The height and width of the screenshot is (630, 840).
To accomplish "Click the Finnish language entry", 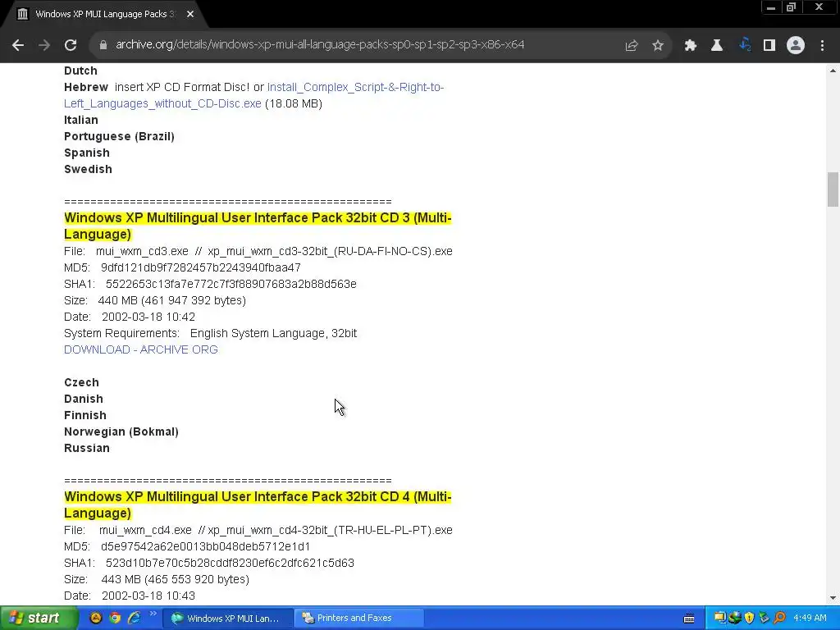I will (x=85, y=415).
